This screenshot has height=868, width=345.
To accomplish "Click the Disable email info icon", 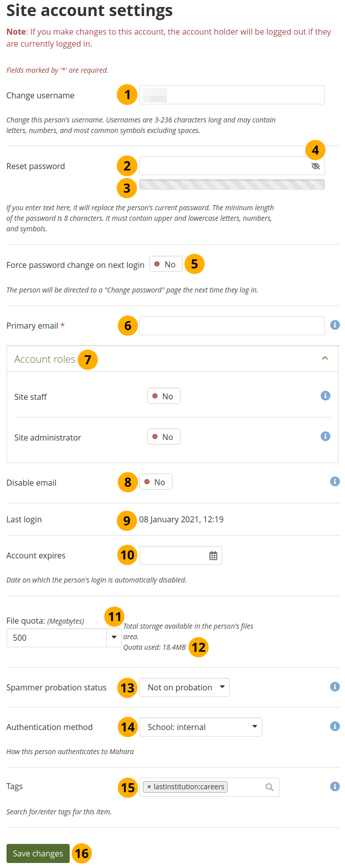I will (335, 482).
